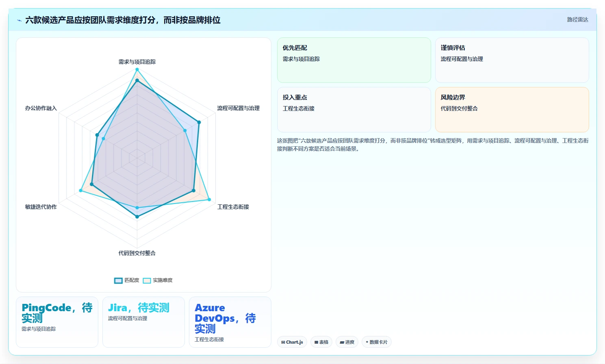The height and width of the screenshot is (364, 605).
Task: Click 匹配度 data point on 工程生态衔接 axis
Action: [193, 191]
